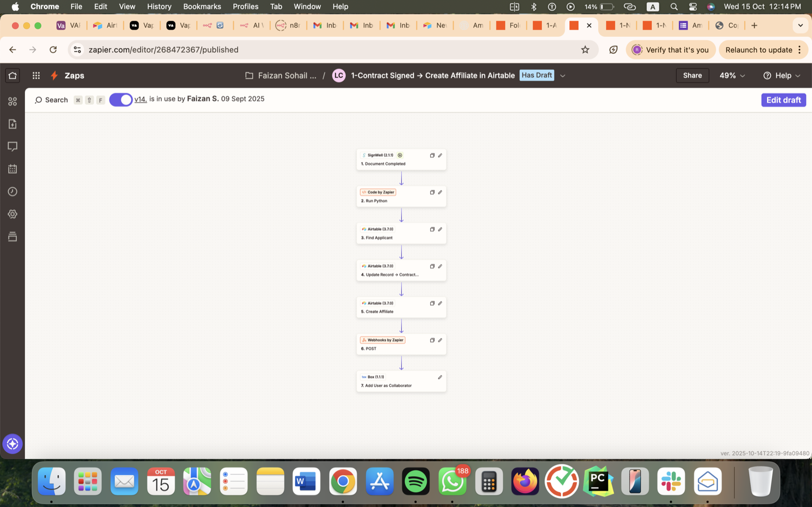Open the Zap details file icon in sidebar
The height and width of the screenshot is (507, 812).
point(12,124)
